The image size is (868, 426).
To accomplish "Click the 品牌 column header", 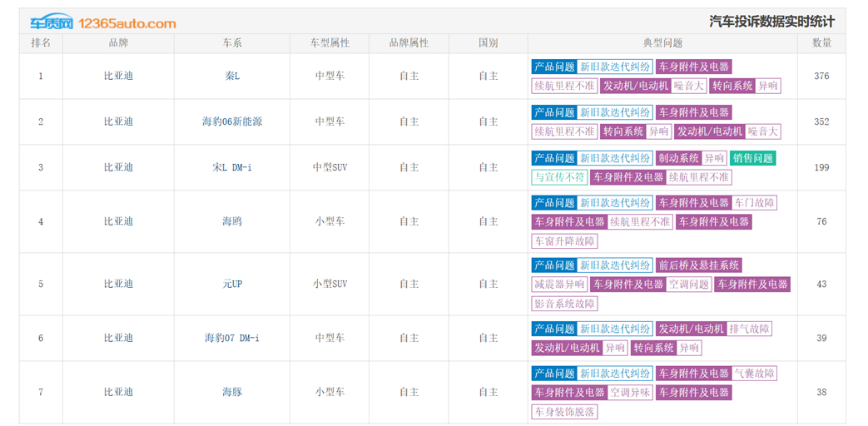I will [x=118, y=43].
